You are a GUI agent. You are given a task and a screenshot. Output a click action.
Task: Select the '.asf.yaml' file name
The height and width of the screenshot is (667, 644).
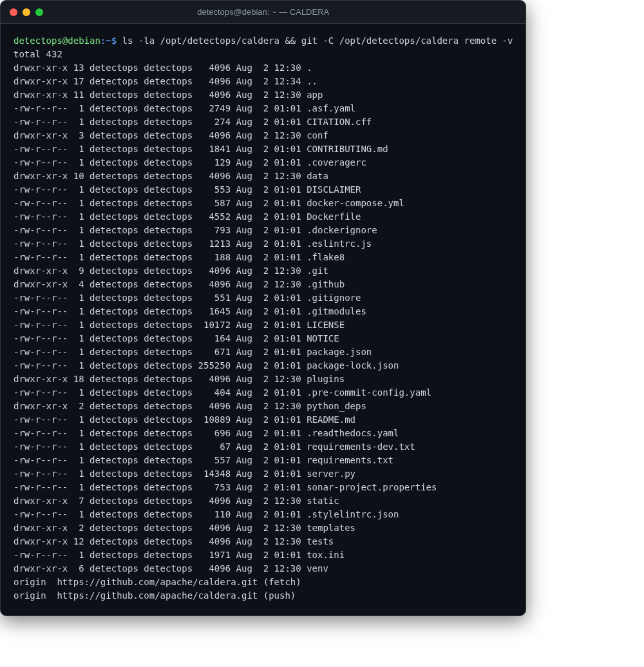click(331, 108)
